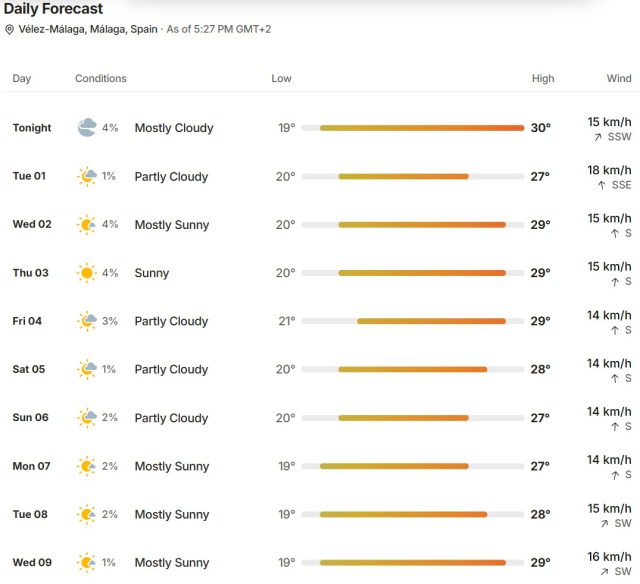
Task: Click the Daily Forecast heading
Action: (x=53, y=9)
